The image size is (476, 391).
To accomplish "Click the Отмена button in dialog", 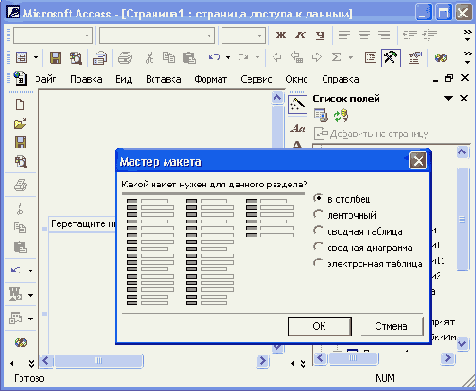I will point(391,326).
